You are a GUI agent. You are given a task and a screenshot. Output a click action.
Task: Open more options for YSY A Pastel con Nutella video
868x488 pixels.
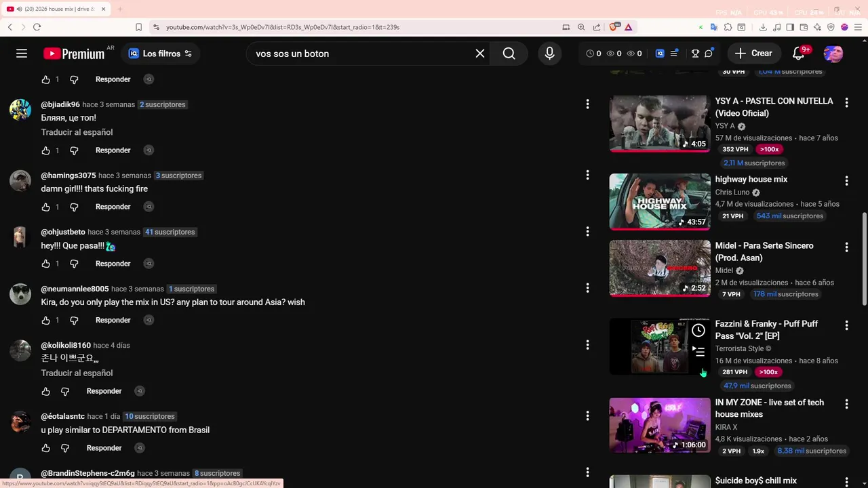(846, 102)
